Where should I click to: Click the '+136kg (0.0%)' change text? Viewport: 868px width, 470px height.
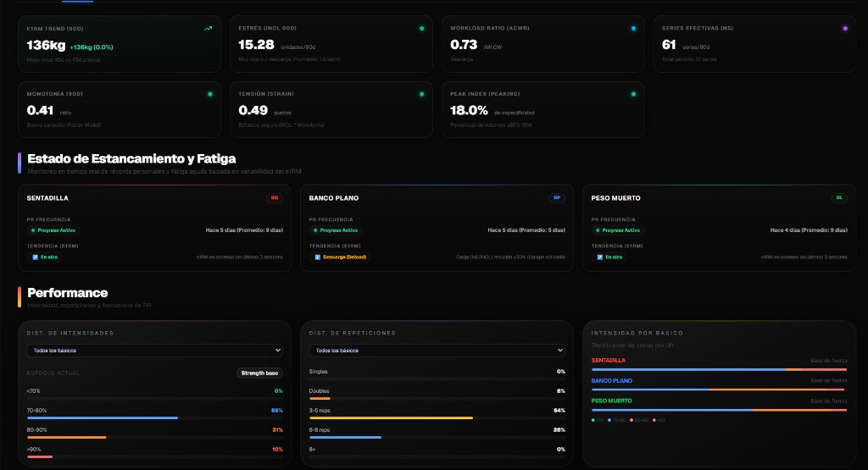click(92, 47)
